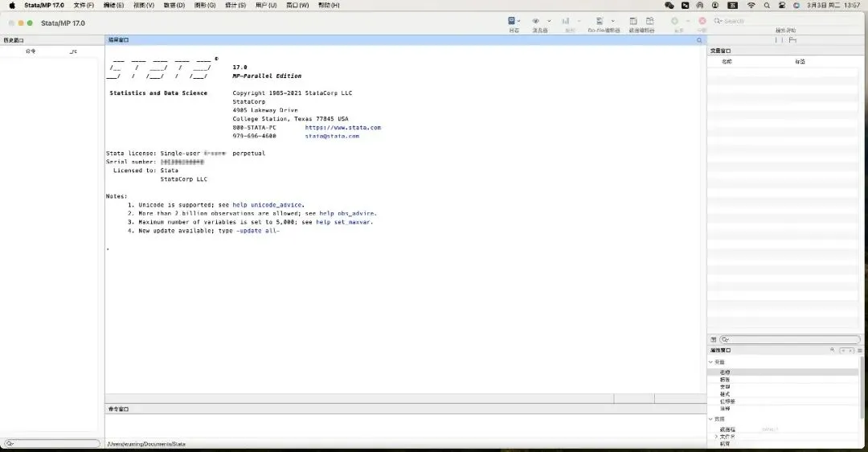Click the 标签 column header in Variables window
The height and width of the screenshot is (452, 868).
(x=800, y=61)
